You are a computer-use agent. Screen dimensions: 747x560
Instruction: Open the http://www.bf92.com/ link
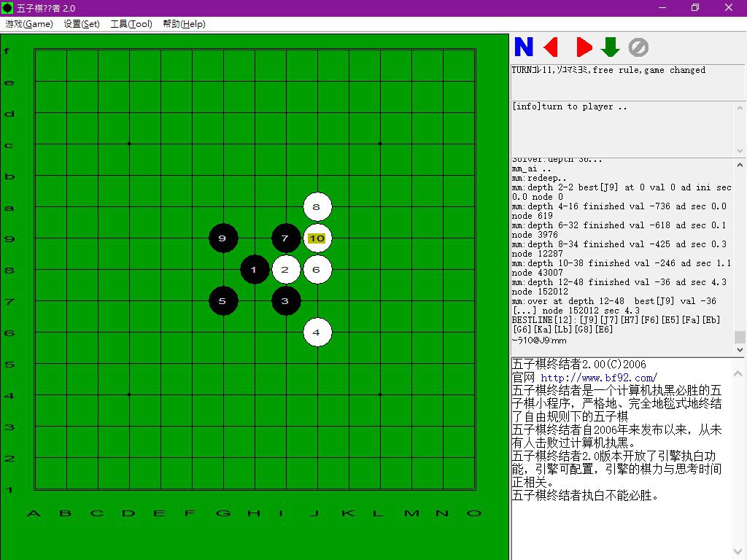click(x=599, y=378)
